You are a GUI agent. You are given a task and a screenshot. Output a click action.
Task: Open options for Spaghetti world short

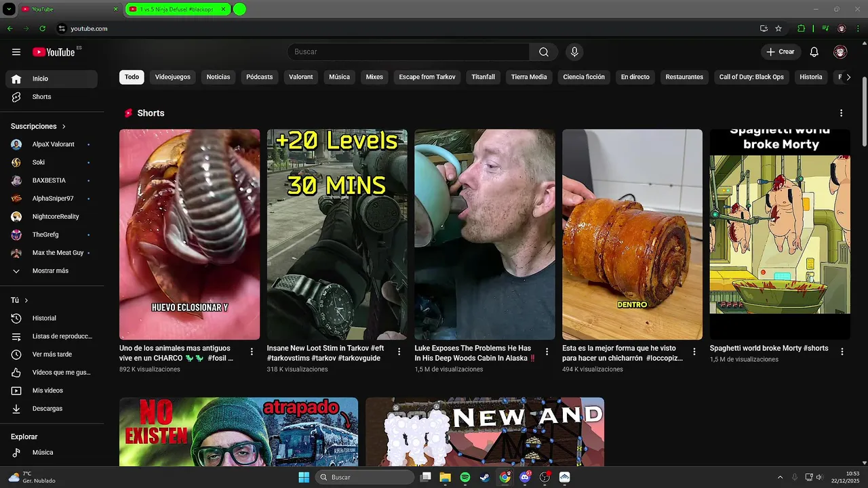[842, 352]
